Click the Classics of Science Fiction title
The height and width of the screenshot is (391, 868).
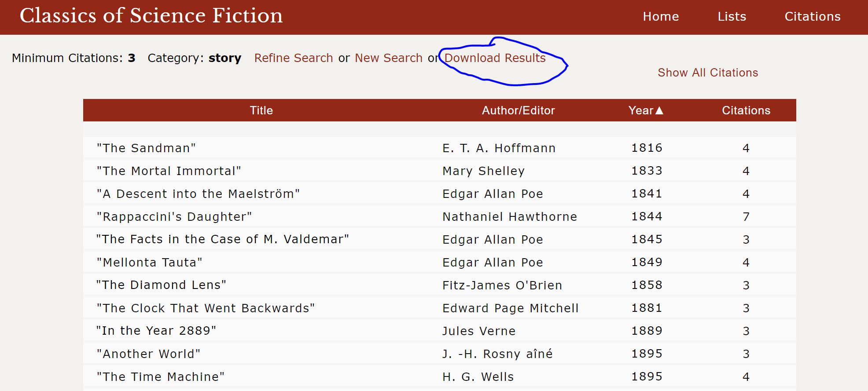(151, 16)
